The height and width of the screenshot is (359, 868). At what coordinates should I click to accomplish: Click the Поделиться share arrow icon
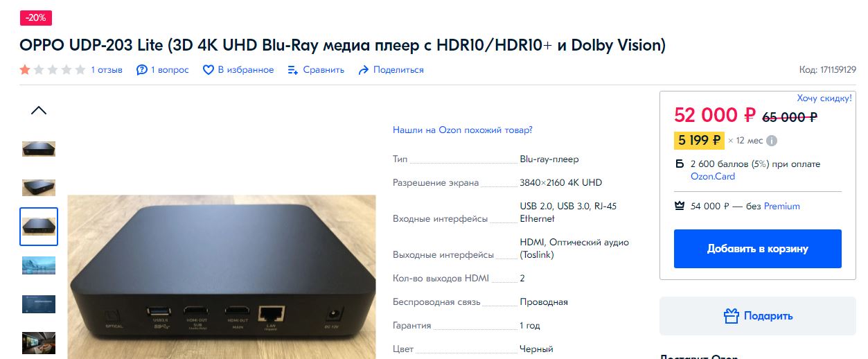point(364,70)
